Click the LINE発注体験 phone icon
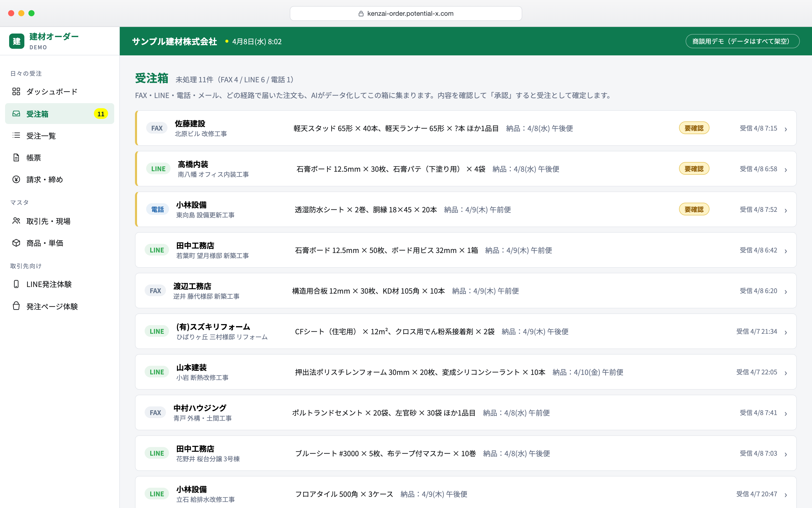 tap(16, 284)
